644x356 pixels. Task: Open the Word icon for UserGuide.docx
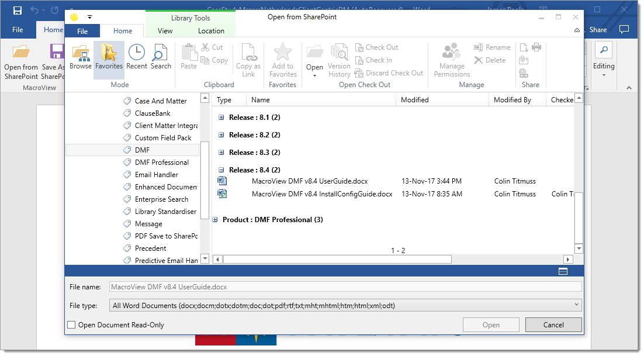tap(222, 181)
